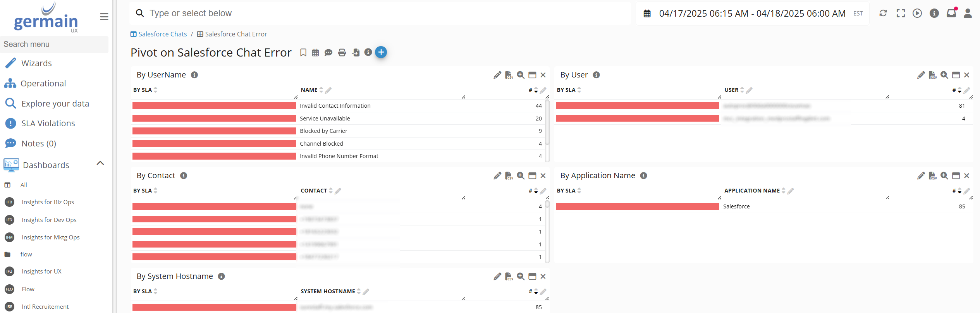This screenshot has height=313, width=980.
Task: Open the Insights for Biz Ops dashboard
Action: [x=48, y=202]
